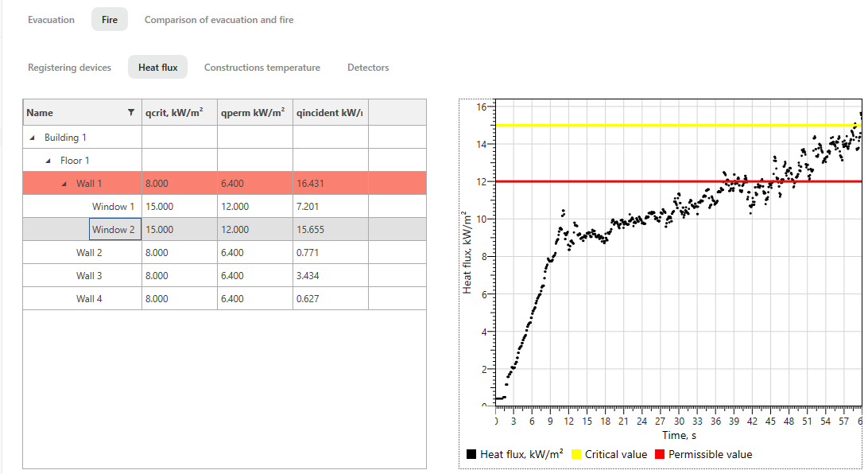Click the red Permissible value legend marker

click(658, 454)
